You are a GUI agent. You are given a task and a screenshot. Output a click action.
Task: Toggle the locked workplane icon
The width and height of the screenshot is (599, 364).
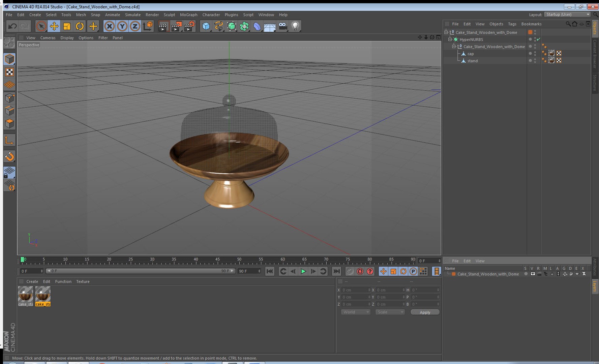click(9, 173)
